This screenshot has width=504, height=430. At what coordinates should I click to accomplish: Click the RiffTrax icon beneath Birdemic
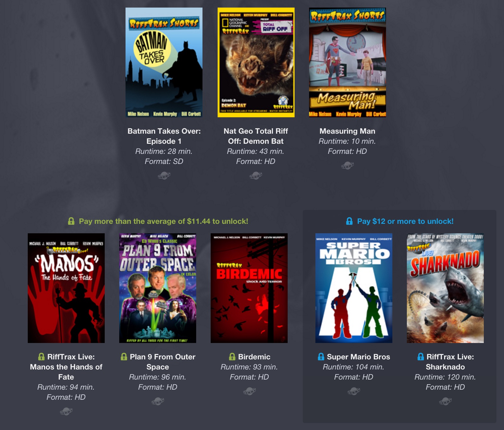pyautogui.click(x=249, y=391)
